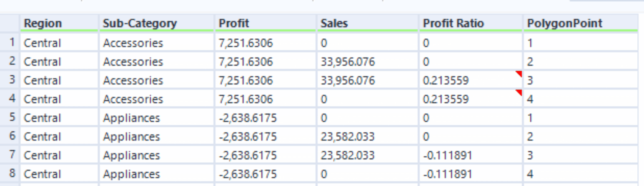Viewport: 644px width, 186px height.
Task: Select PolygonPoint value 4 in row 8
Action: click(x=581, y=174)
